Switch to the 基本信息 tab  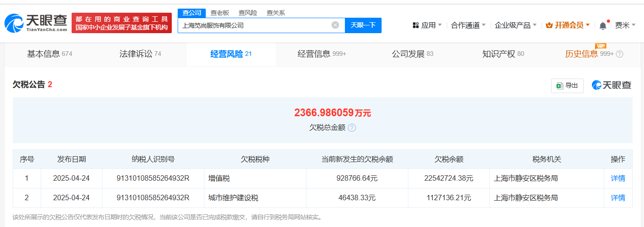coord(49,54)
